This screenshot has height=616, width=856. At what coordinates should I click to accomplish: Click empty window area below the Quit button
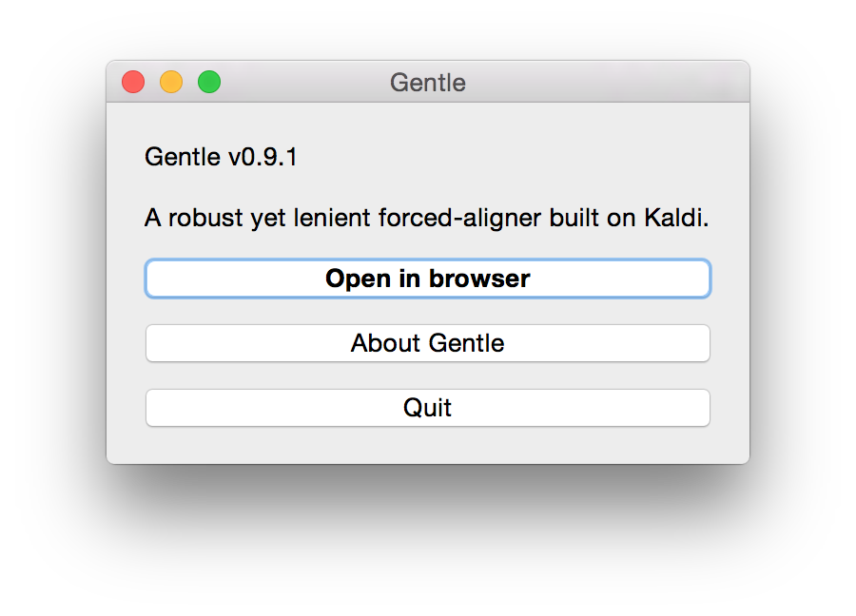pyautogui.click(x=427, y=445)
